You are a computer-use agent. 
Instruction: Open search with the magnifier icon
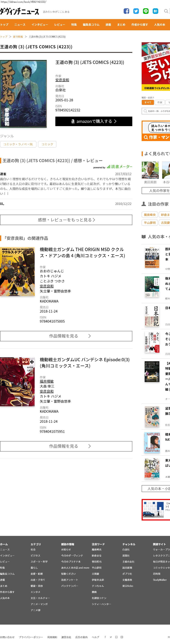tap(166, 11)
